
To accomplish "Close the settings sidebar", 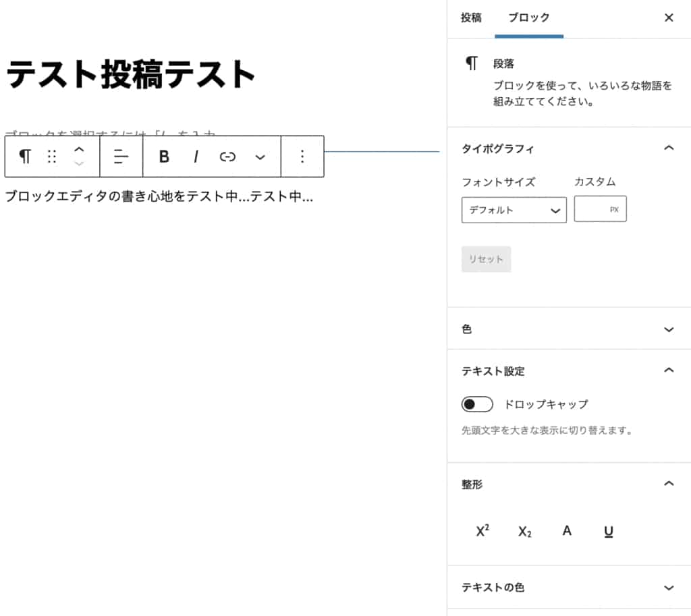I will point(669,18).
